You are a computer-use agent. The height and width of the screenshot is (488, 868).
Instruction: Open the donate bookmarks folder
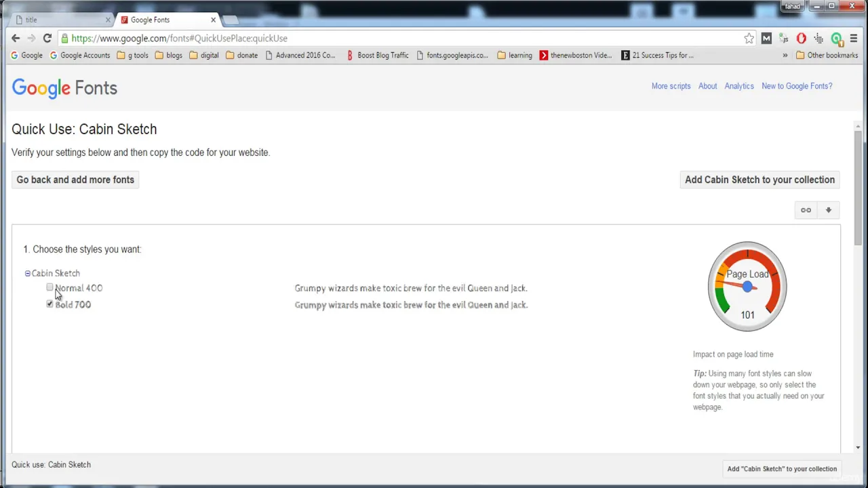[x=241, y=56]
